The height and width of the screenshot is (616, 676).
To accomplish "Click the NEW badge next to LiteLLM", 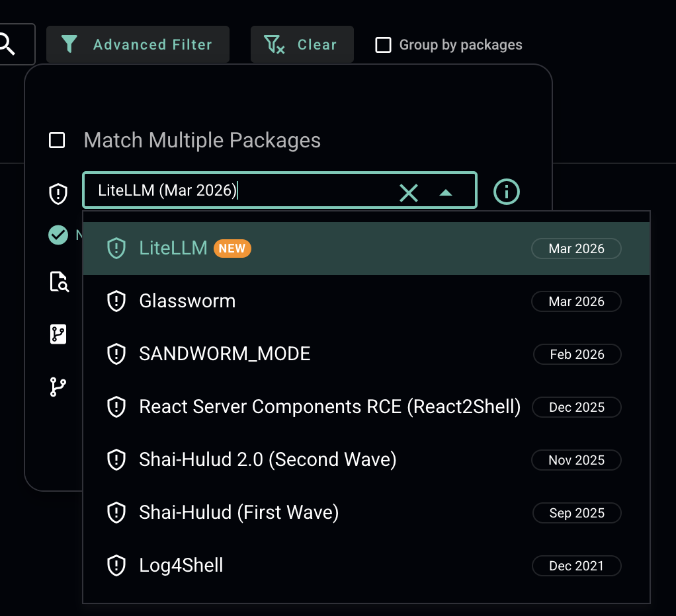I will [232, 249].
